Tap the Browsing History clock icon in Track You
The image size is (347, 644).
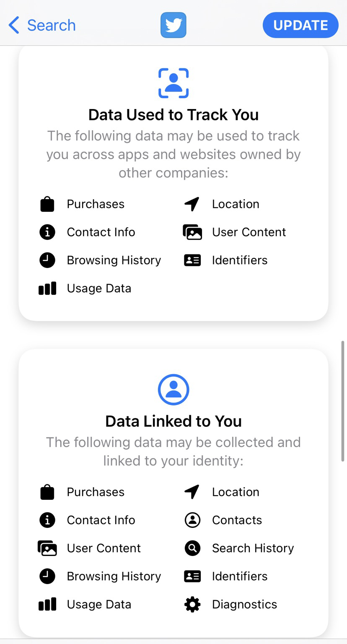[x=47, y=260]
